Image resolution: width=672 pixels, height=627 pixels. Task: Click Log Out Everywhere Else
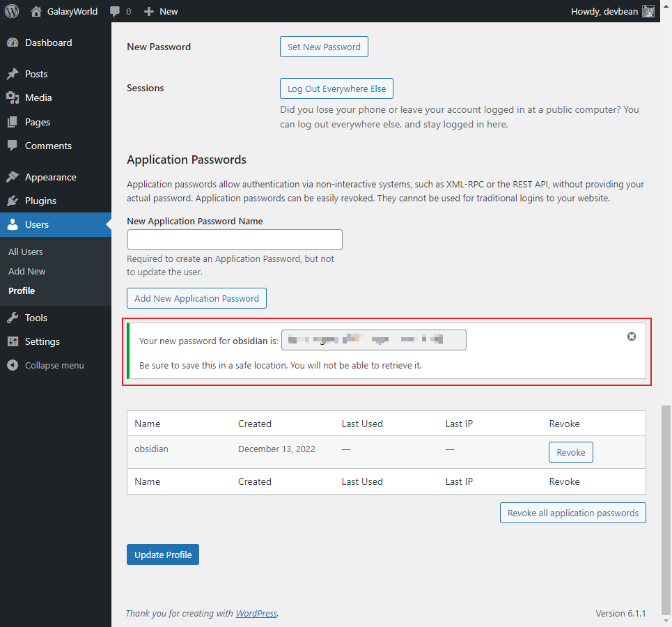336,88
